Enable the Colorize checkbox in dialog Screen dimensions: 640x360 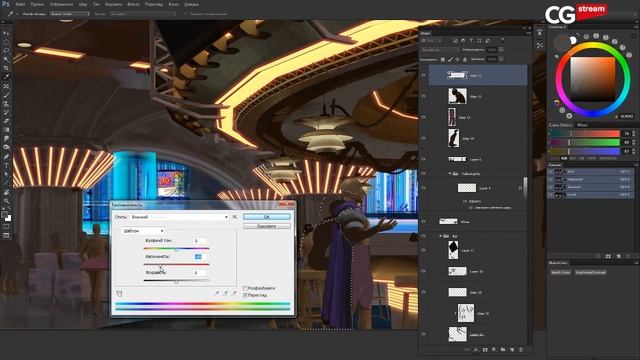click(245, 288)
